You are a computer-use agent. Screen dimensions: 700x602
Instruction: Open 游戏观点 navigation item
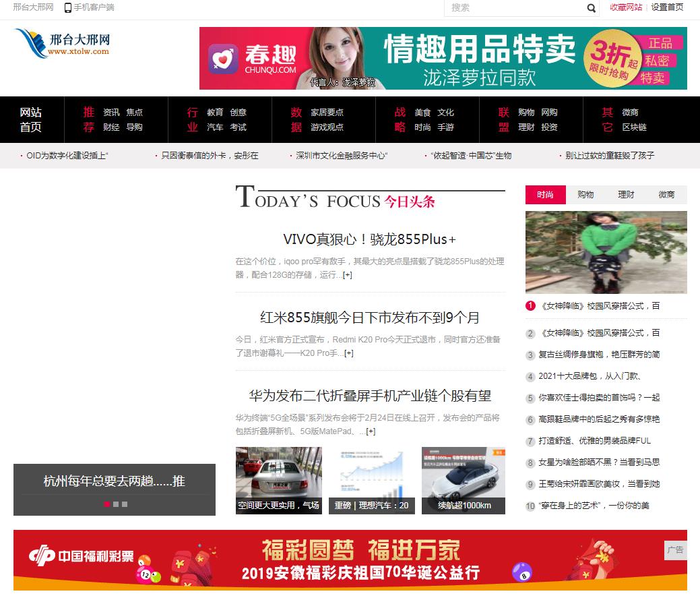coord(327,127)
